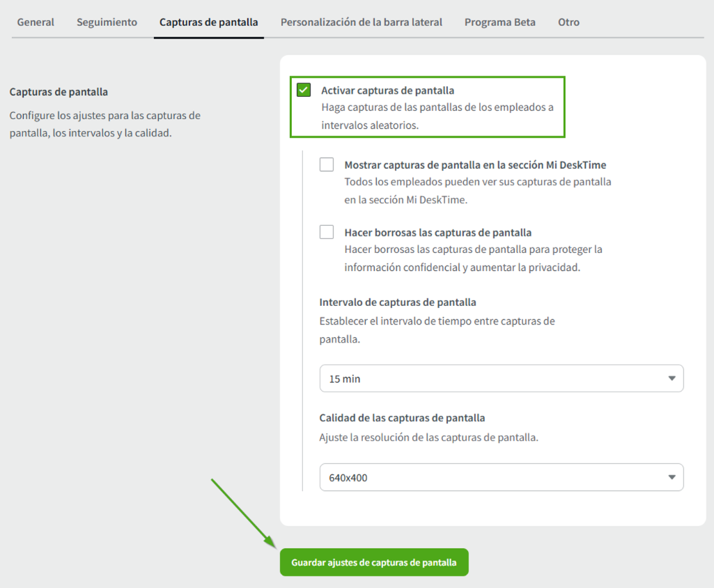Disable the Activar capturas de pantalla checkbox
The image size is (714, 588).
(x=304, y=89)
